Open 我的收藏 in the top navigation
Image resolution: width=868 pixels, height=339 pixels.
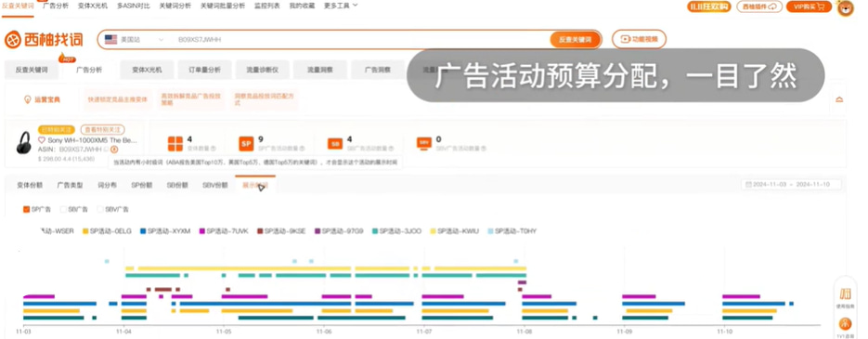point(302,6)
